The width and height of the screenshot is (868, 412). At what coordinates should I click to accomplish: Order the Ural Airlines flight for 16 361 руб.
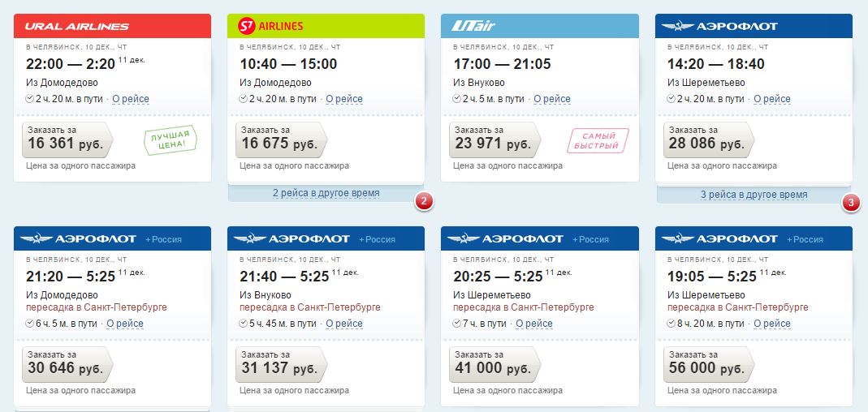tap(67, 140)
